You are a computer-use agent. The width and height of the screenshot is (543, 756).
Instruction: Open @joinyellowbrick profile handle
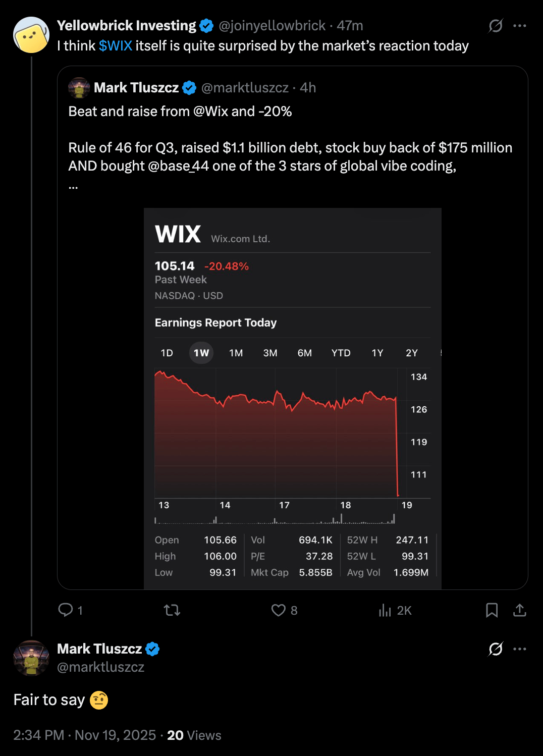point(271,26)
